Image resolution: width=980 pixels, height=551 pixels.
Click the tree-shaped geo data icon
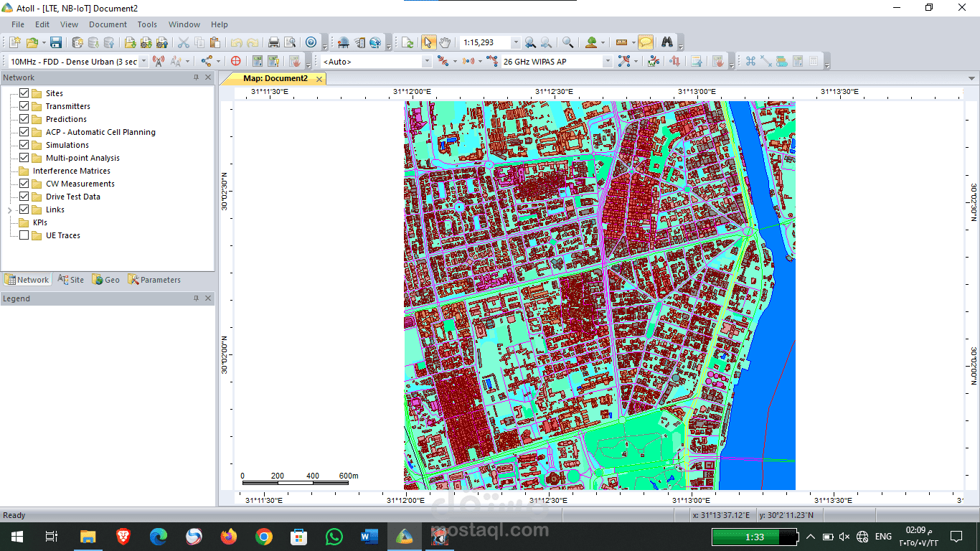tap(591, 42)
